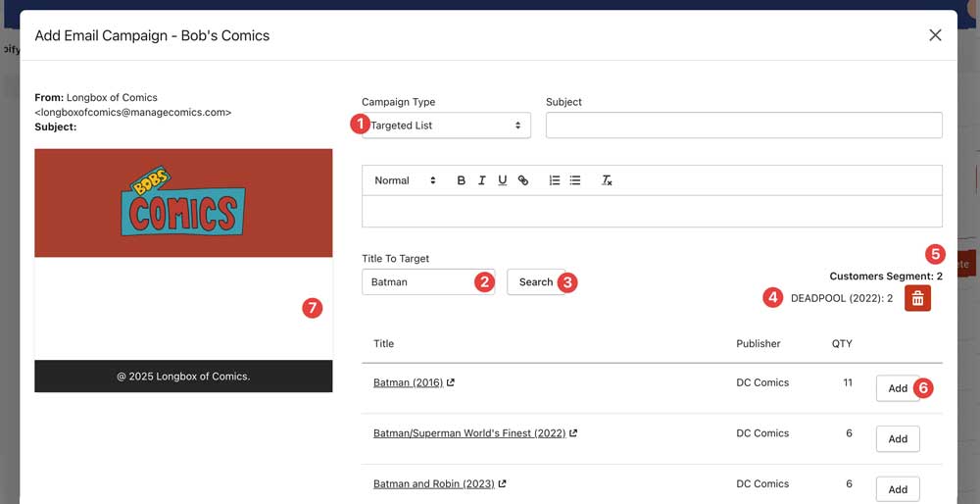
Task: Toggle italic formatting in editor toolbar
Action: pos(482,180)
